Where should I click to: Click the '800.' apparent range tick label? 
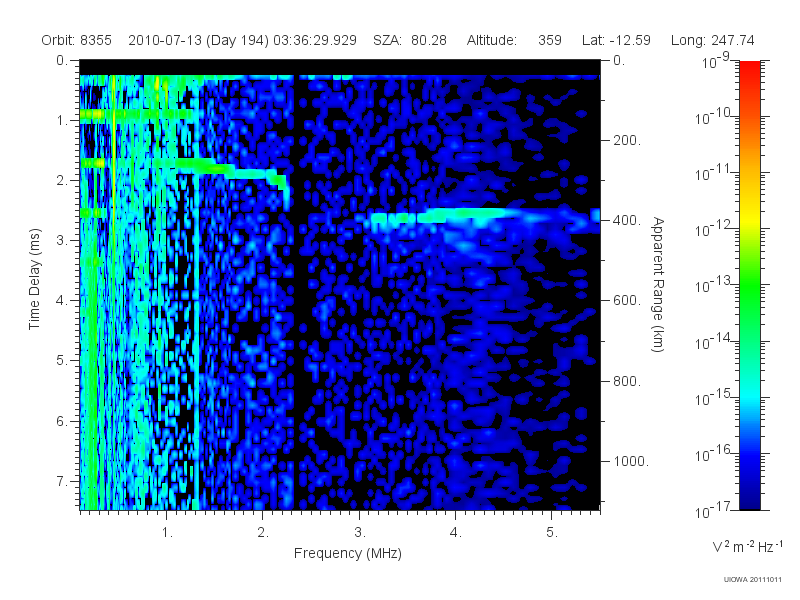point(627,381)
